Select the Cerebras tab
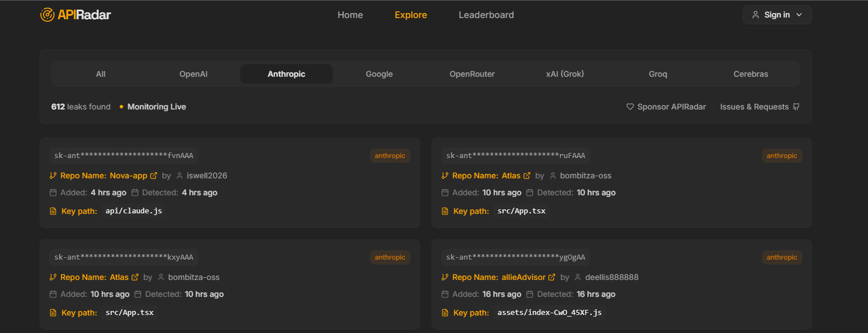Viewport: 868px width, 333px height. [x=751, y=74]
